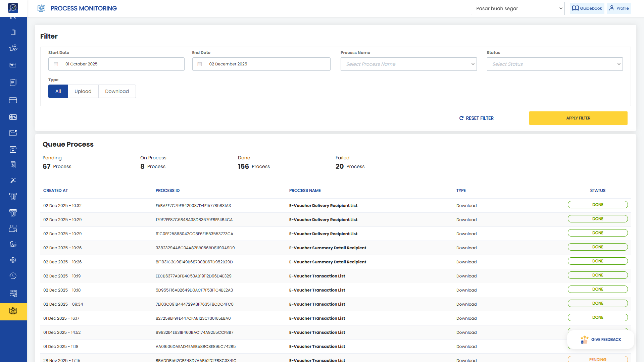Image resolution: width=644 pixels, height=362 pixels.
Task: Open the Guidebook link
Action: pyautogui.click(x=587, y=8)
